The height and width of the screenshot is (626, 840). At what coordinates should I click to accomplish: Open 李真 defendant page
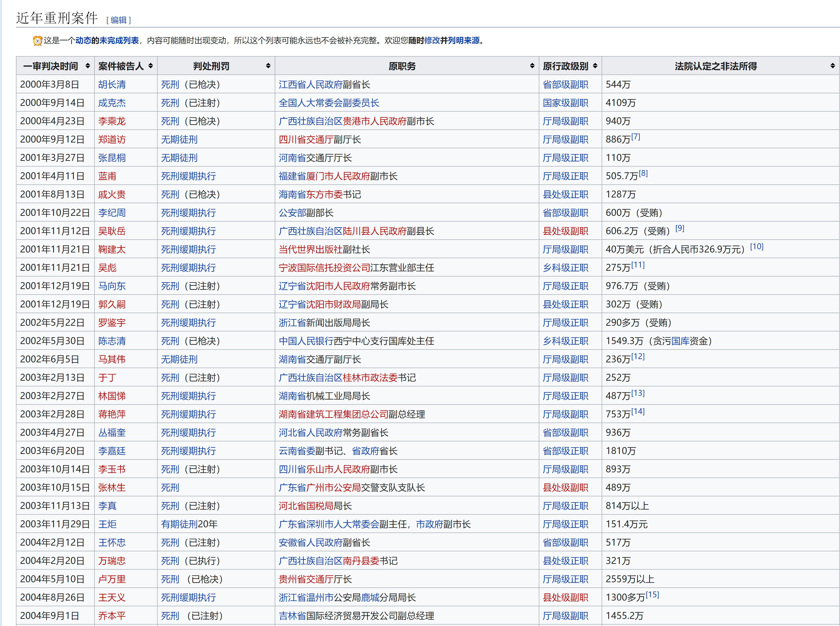107,506
